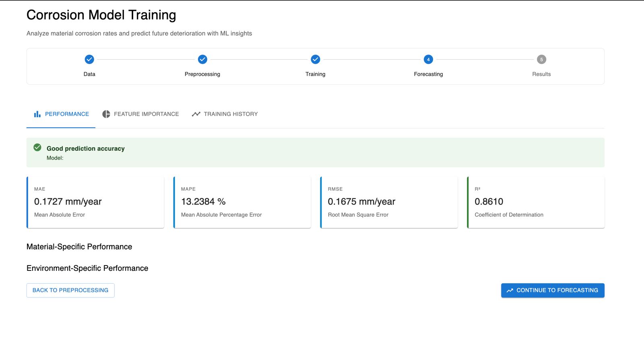Click the Preprocessing step checkmark icon
The height and width of the screenshot is (349, 644).
202,60
